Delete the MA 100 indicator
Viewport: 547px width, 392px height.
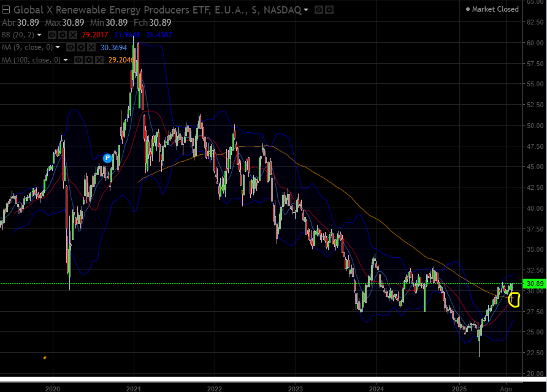tap(99, 60)
